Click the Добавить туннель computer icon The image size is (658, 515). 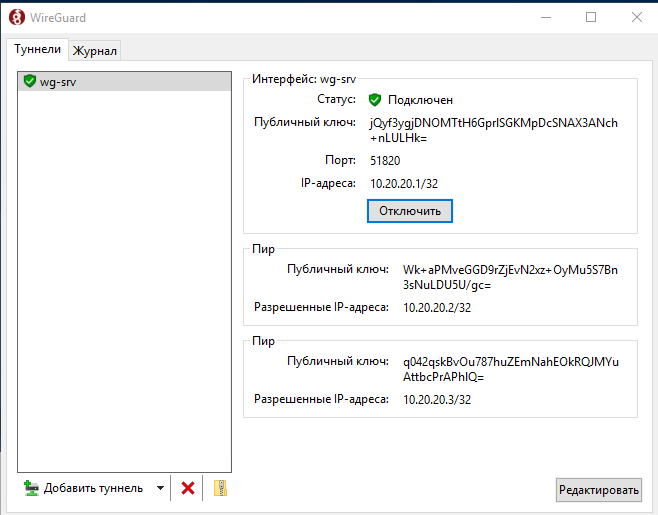[31, 488]
